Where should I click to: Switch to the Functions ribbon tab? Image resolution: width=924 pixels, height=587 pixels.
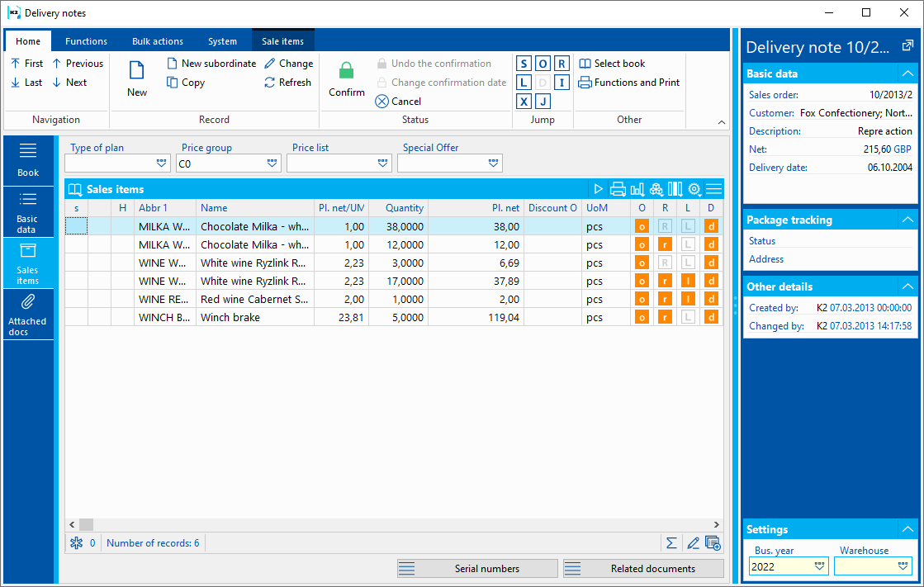coord(86,41)
